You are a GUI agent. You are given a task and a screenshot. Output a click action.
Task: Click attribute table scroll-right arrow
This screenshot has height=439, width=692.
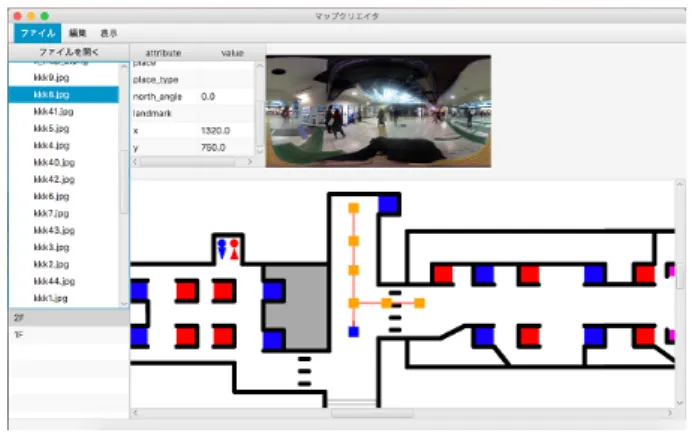coord(250,162)
